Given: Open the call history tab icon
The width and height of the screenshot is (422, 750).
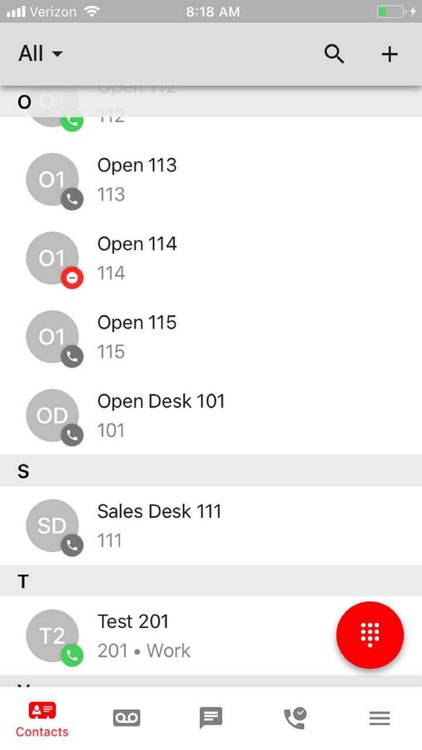Looking at the screenshot, I should 295,717.
